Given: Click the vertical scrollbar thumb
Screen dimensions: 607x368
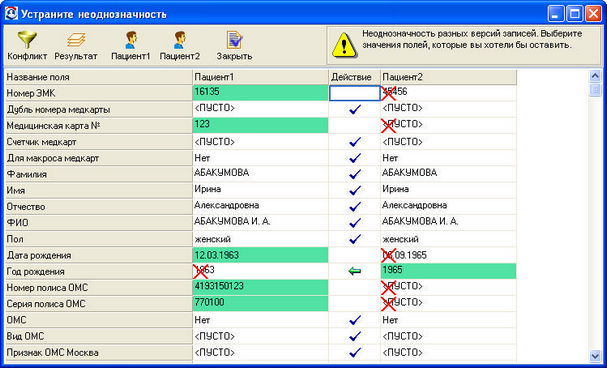Looking at the screenshot, I should [595, 90].
